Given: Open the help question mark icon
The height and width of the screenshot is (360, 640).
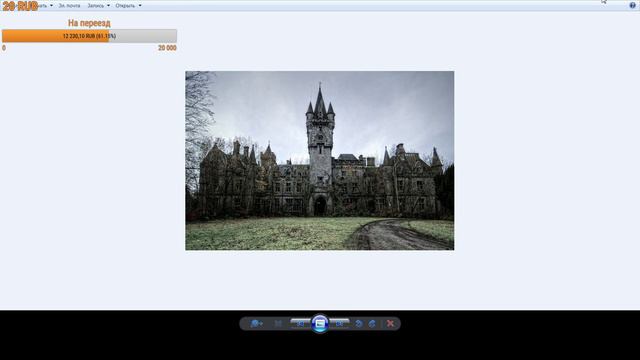Looking at the screenshot, I should tap(632, 5).
